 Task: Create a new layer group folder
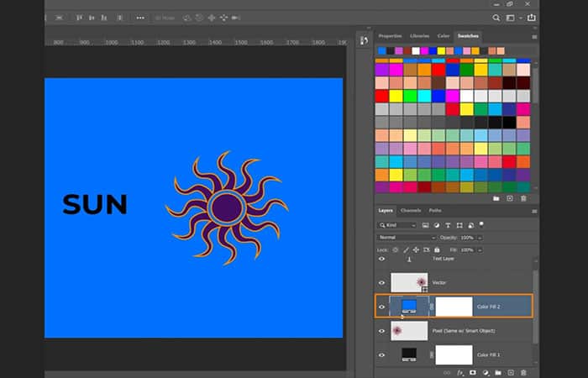[496, 371]
